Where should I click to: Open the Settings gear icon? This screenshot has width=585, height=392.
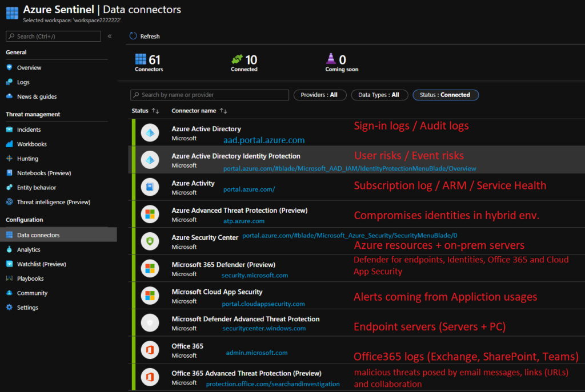(x=9, y=308)
